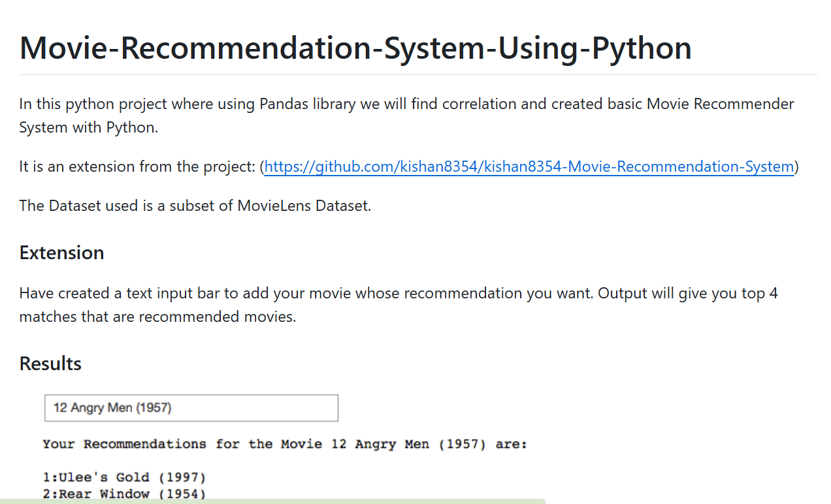Image resolution: width=831 pixels, height=504 pixels.
Task: Select the Results section heading
Action: coord(50,364)
